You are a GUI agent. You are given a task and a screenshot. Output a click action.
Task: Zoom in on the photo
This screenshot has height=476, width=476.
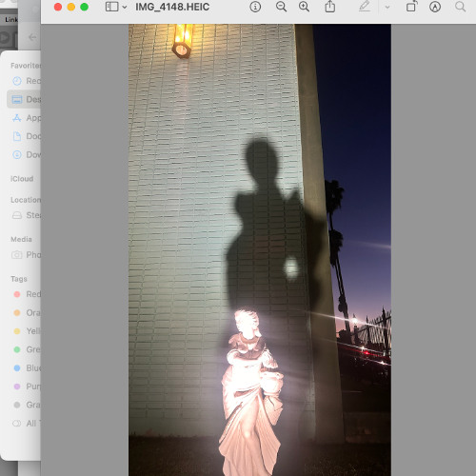point(304,7)
